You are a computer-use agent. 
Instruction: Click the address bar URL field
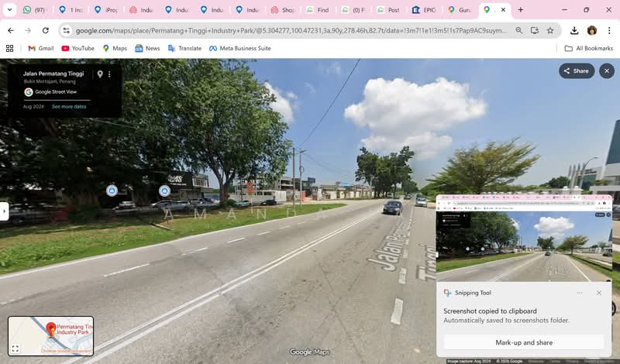click(287, 30)
